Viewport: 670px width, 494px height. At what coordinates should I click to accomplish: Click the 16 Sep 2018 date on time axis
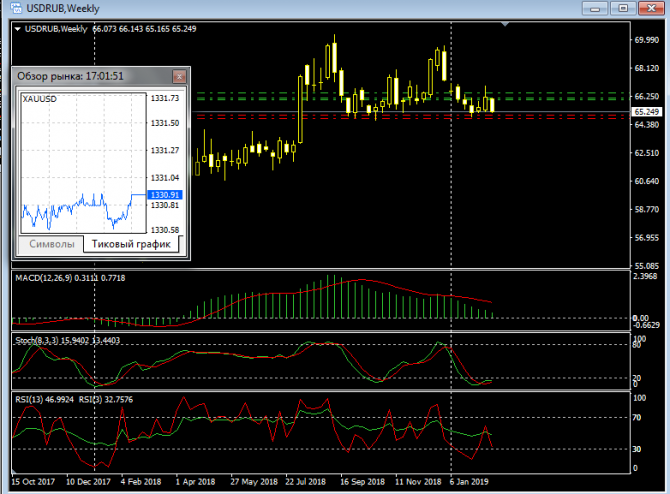[x=362, y=482]
